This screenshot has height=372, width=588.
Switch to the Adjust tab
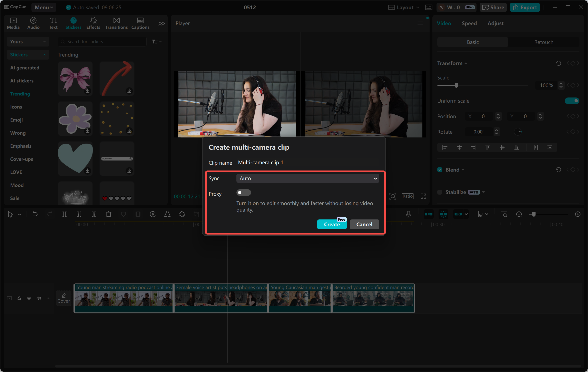coord(495,23)
